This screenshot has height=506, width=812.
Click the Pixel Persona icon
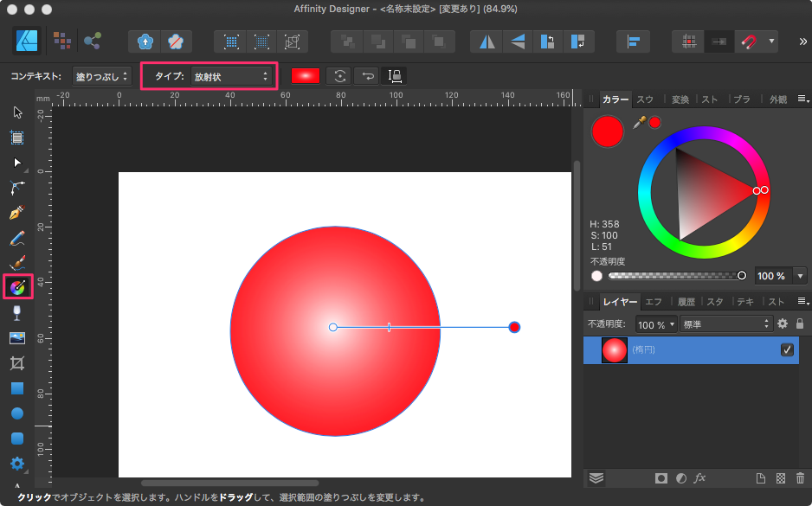pos(61,41)
